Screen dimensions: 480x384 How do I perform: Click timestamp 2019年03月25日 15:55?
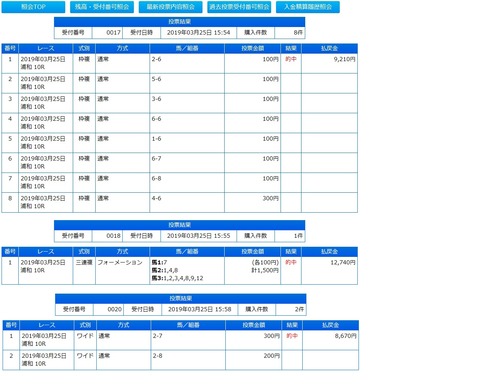(x=198, y=236)
